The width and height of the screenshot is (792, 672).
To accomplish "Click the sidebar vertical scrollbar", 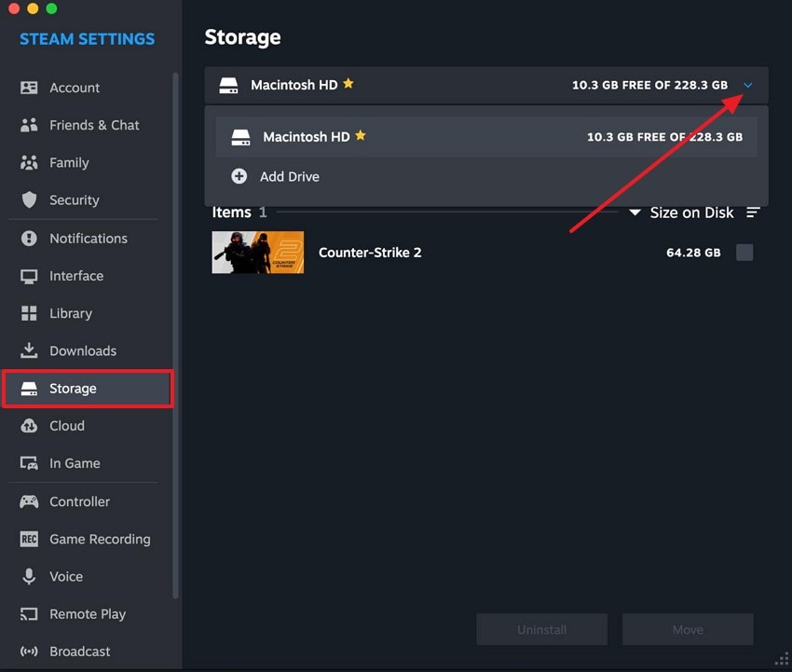I will click(x=175, y=336).
